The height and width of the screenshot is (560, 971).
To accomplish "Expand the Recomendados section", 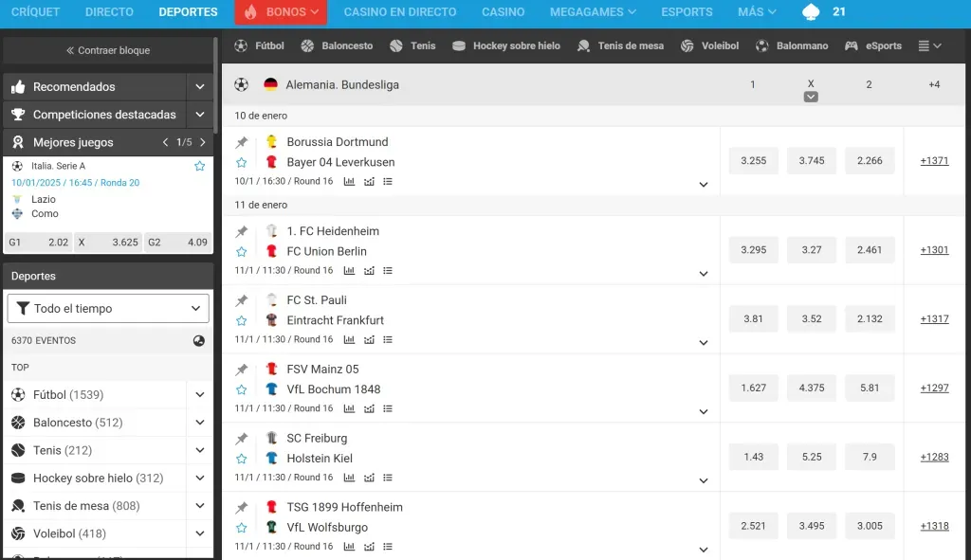I will pos(199,86).
